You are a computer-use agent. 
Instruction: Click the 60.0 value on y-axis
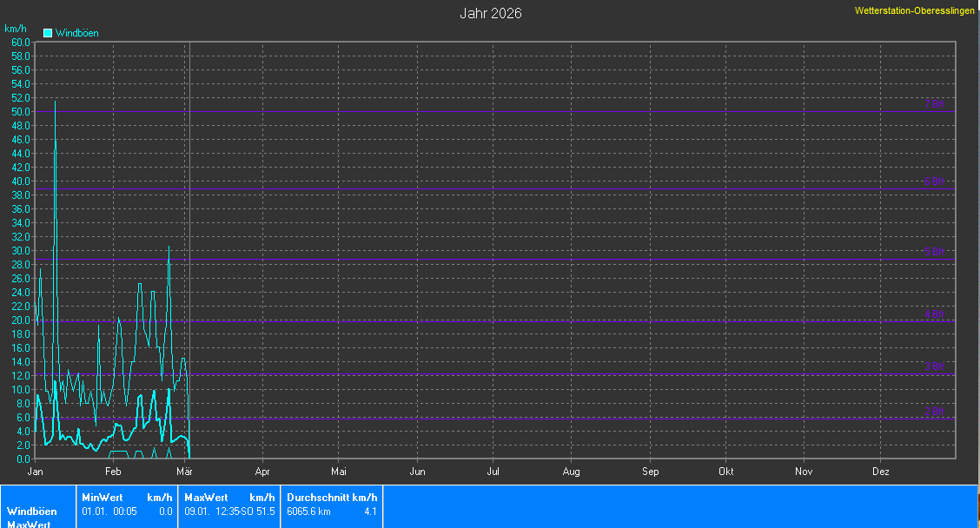click(21, 42)
